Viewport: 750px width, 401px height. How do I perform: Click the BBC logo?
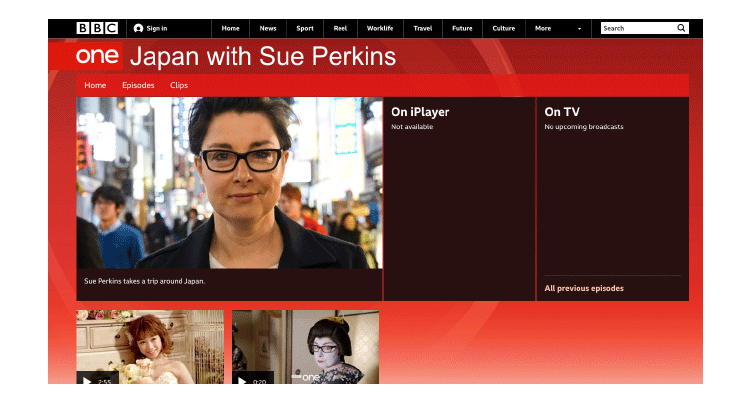pos(97,28)
